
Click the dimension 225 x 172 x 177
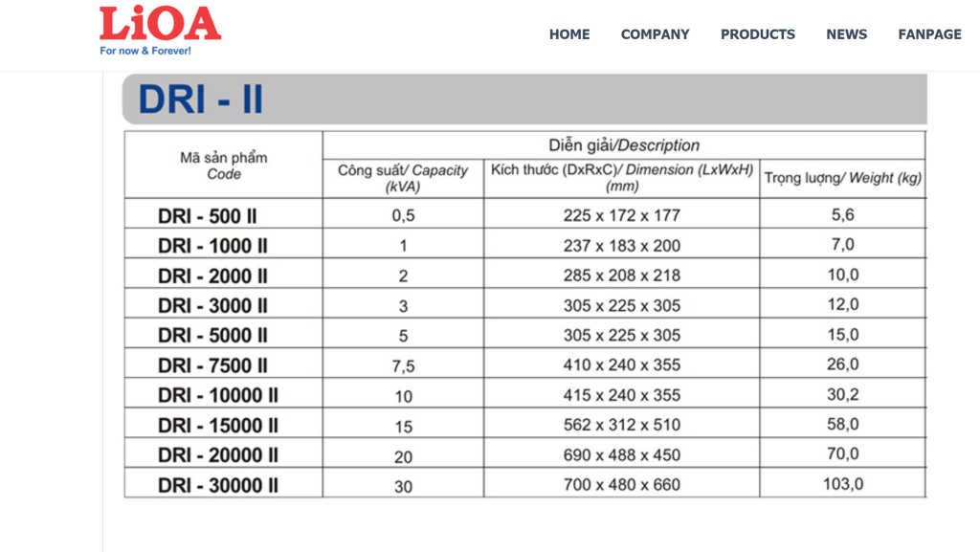(619, 214)
